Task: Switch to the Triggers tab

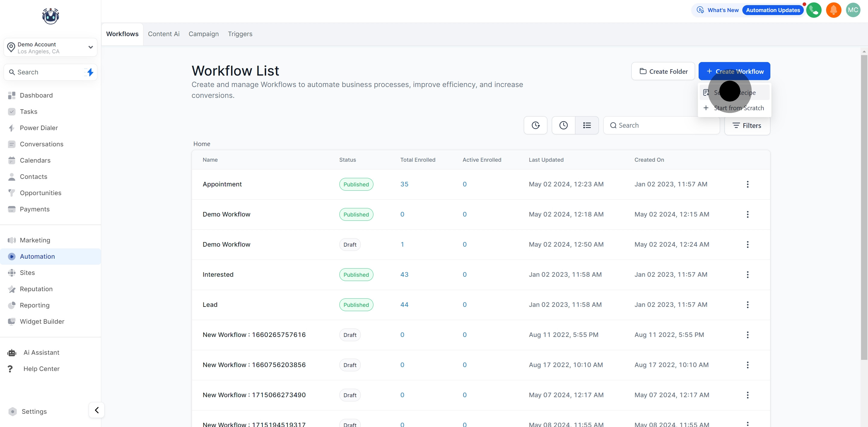Action: pos(240,34)
